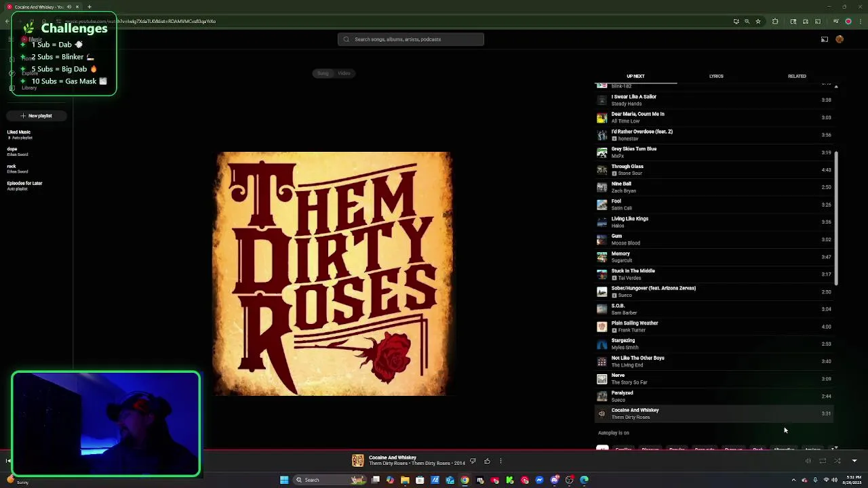Open the Cast to device icon near avatar

(x=825, y=39)
